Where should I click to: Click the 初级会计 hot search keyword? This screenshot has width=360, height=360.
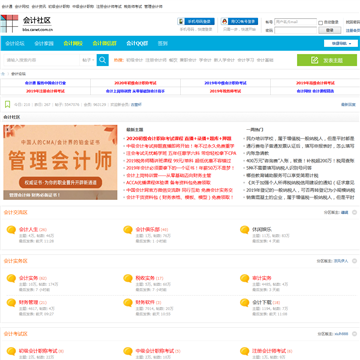(134, 60)
